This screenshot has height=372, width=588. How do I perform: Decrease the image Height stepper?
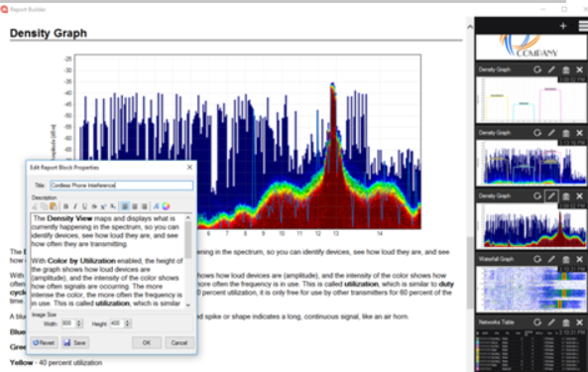tap(128, 325)
